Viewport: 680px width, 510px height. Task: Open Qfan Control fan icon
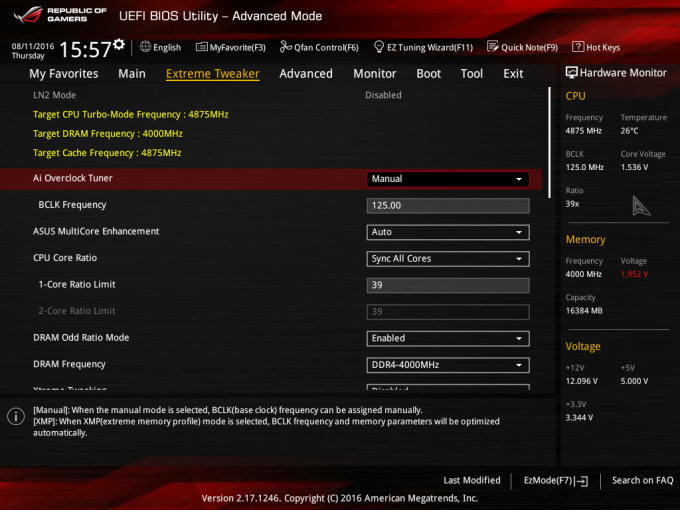(285, 47)
